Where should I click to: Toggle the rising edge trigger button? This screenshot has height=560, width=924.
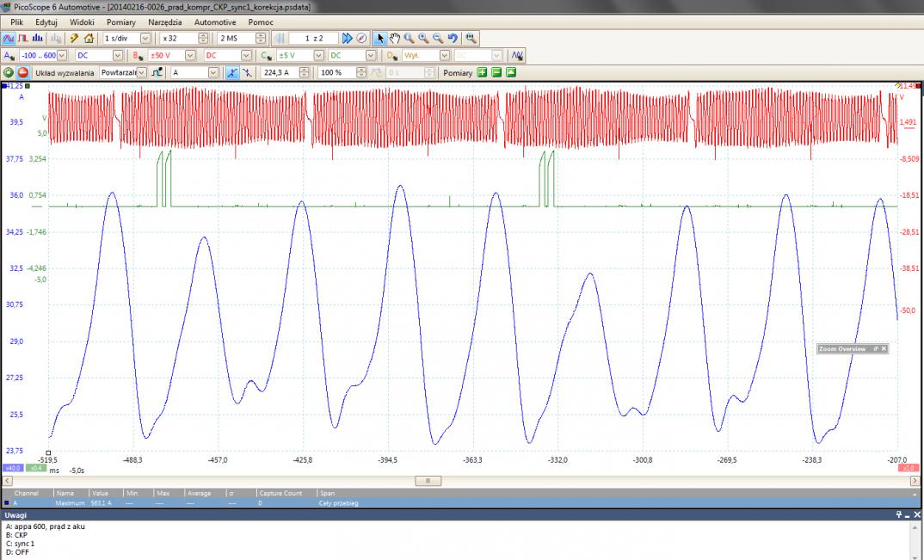pos(232,73)
